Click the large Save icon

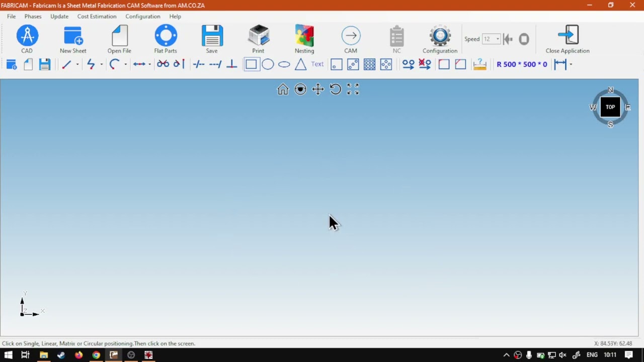pos(212,39)
